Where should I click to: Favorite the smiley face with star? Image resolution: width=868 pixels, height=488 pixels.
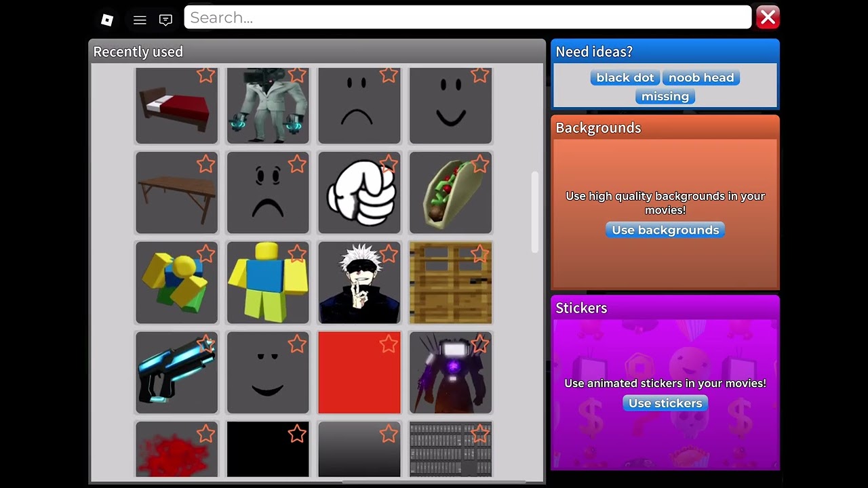480,75
